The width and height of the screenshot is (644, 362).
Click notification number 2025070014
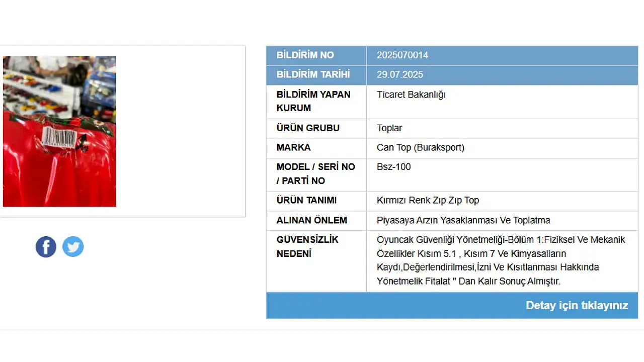point(403,55)
